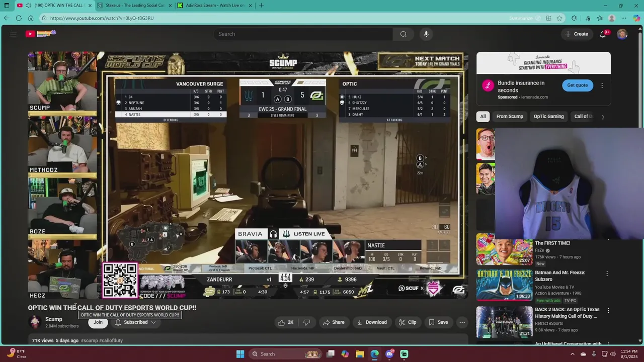Open the YouTube guide hamburger menu
Viewport: 644px width, 362px height.
pos(14,34)
